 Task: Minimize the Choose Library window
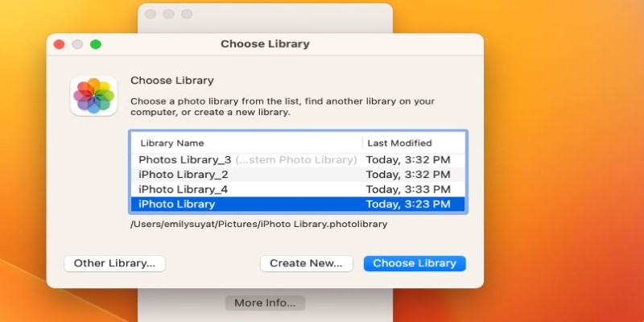[77, 44]
